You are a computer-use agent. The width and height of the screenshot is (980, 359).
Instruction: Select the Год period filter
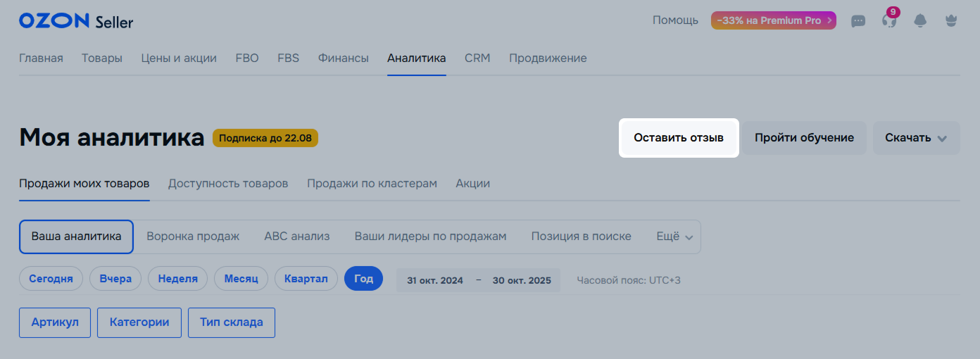click(363, 279)
